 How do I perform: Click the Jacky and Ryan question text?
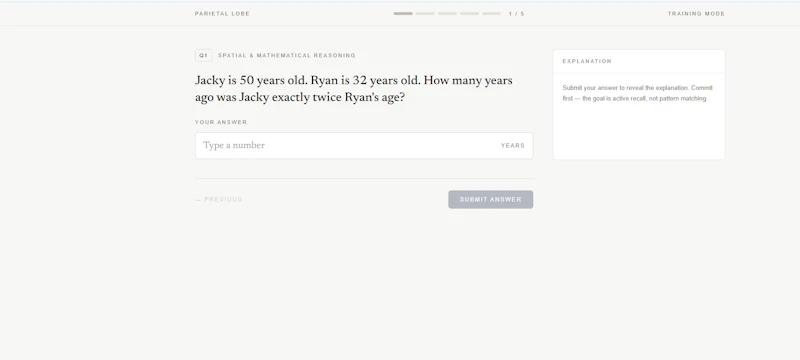pos(354,89)
